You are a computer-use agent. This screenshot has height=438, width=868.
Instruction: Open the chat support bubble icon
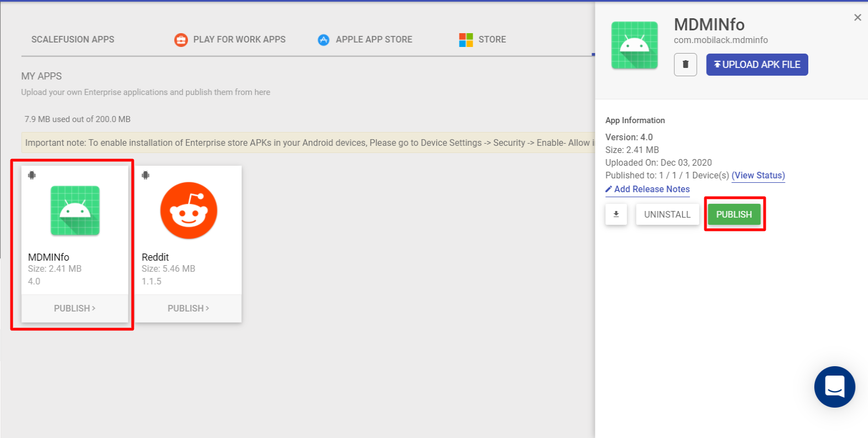834,387
